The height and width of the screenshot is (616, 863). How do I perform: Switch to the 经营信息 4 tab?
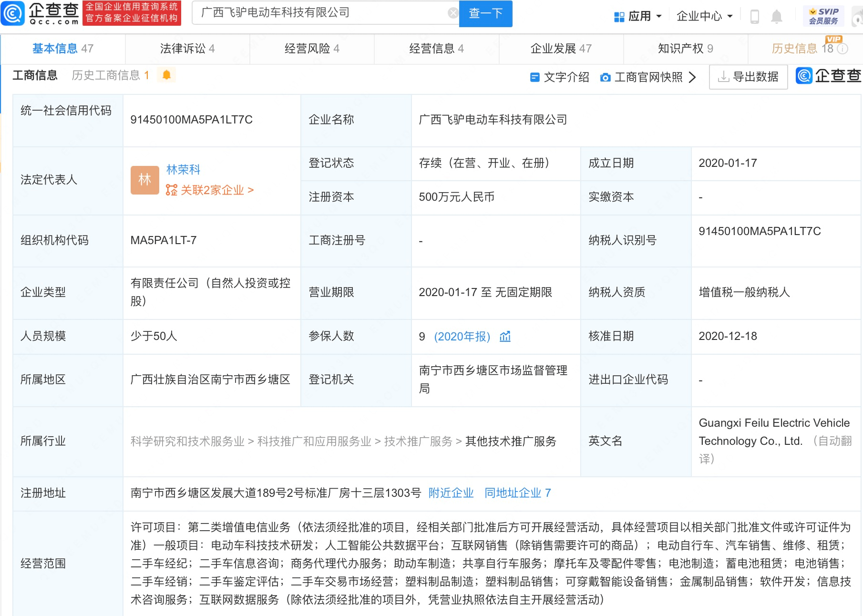coord(436,49)
